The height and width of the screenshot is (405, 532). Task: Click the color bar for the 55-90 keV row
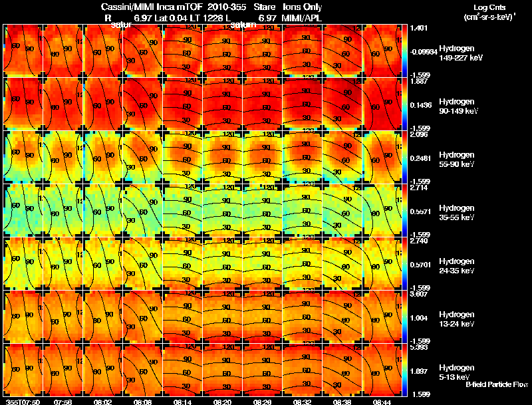(x=404, y=158)
